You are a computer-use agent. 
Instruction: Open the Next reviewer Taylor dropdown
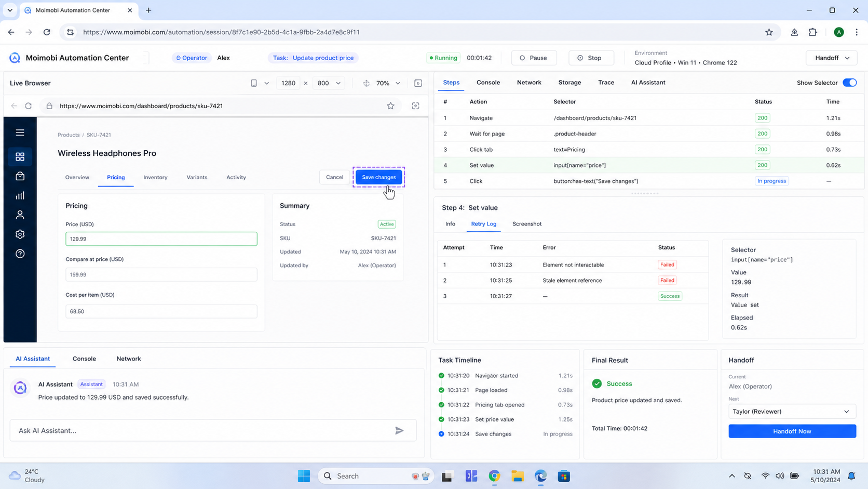pyautogui.click(x=792, y=412)
